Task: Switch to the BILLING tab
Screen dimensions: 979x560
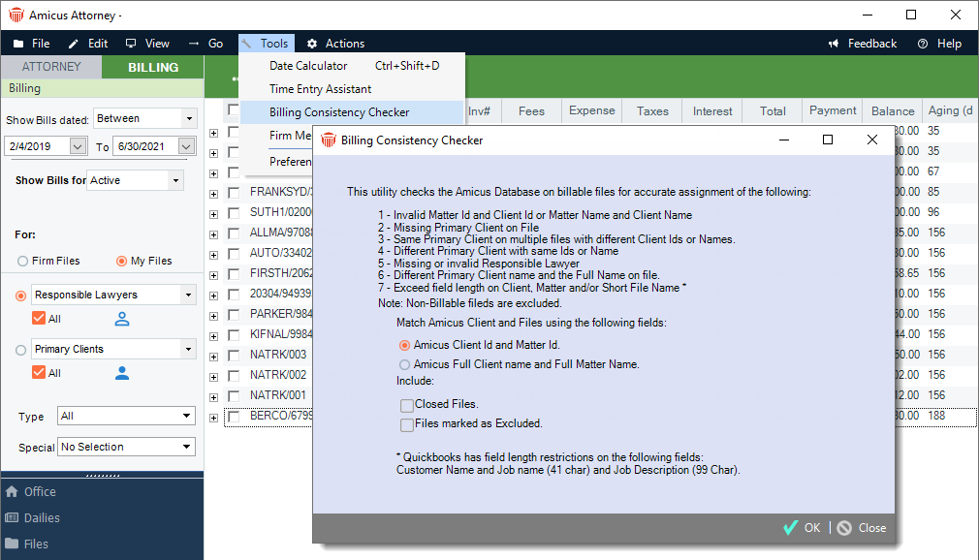Action: [153, 67]
